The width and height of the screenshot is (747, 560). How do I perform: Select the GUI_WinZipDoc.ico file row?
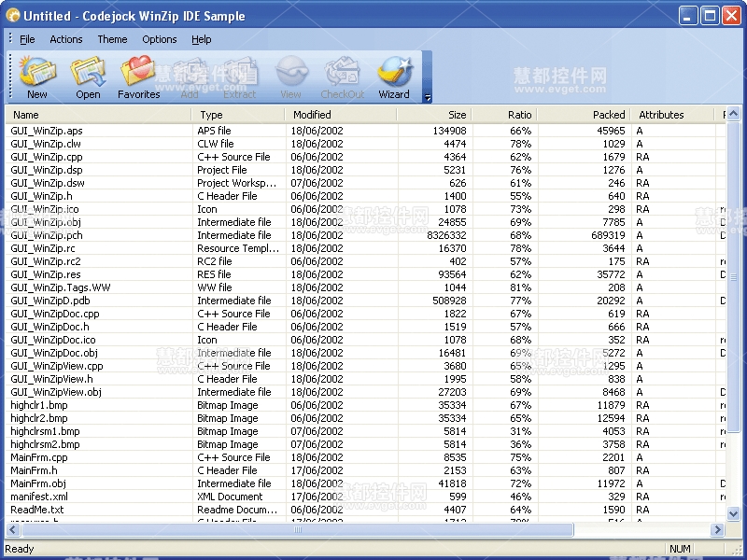coord(366,340)
